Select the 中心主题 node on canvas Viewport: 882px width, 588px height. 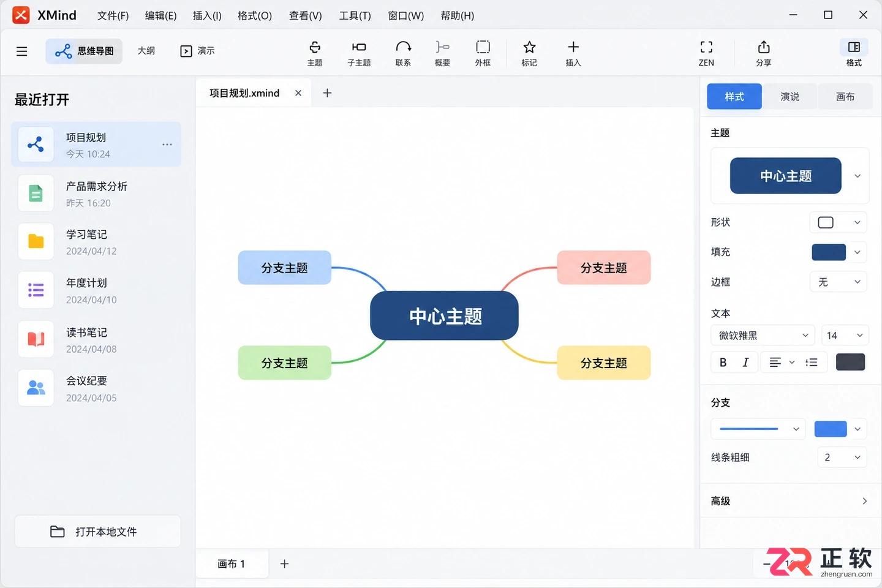pos(445,316)
